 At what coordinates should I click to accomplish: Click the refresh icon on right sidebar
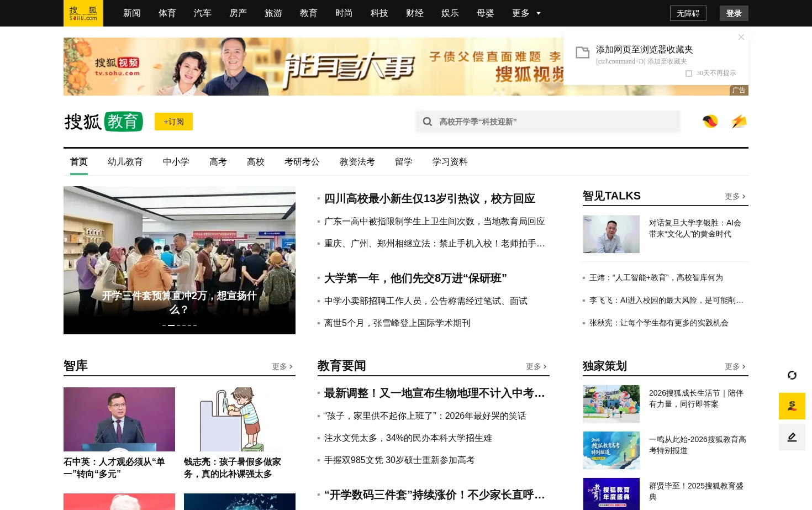(792, 375)
